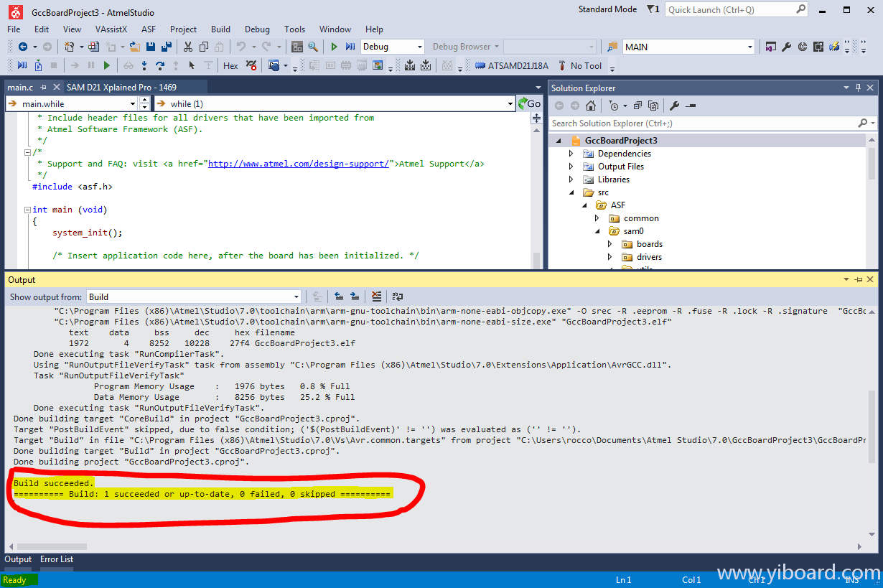
Task: Expand the Dependencies tree node
Action: [x=571, y=154]
